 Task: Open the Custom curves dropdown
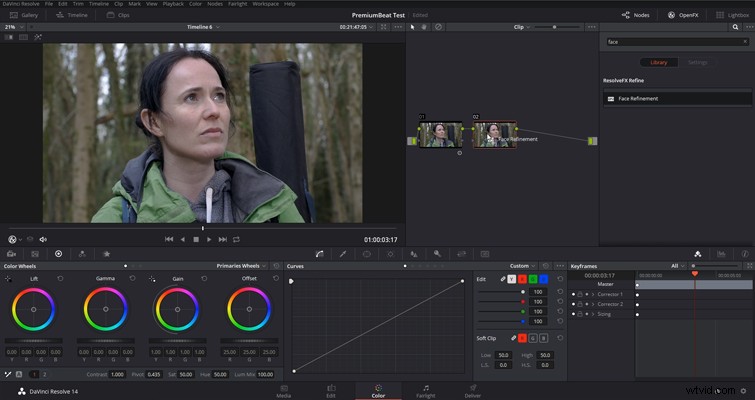(x=522, y=266)
